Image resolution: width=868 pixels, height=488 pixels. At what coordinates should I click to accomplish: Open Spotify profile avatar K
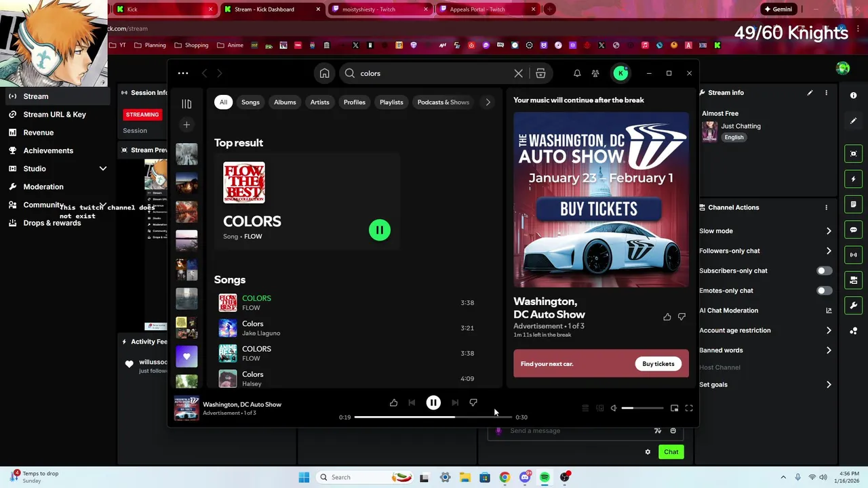tap(620, 73)
